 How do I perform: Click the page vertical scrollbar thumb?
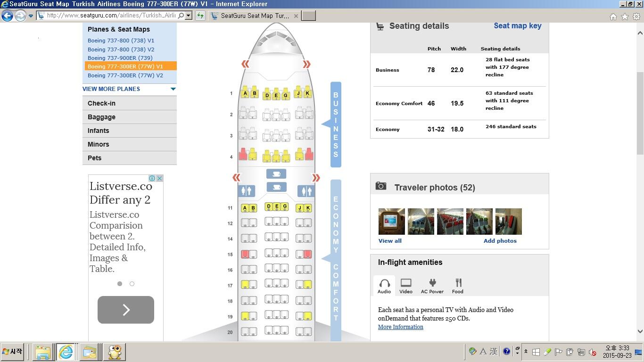640,113
